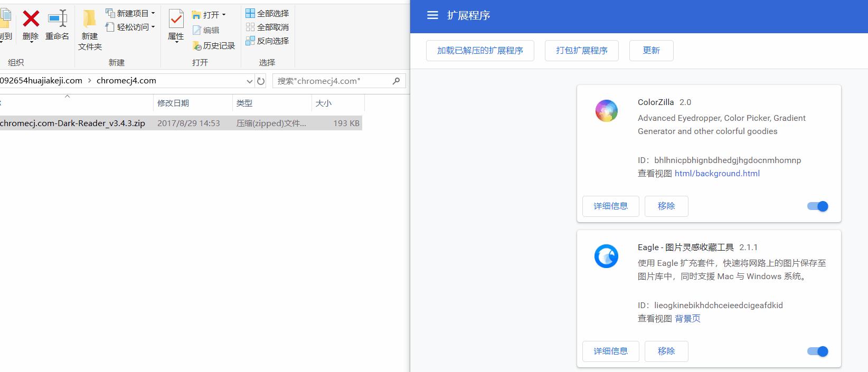Open the Properties (属性) icon
The image size is (868, 372).
[x=176, y=19]
